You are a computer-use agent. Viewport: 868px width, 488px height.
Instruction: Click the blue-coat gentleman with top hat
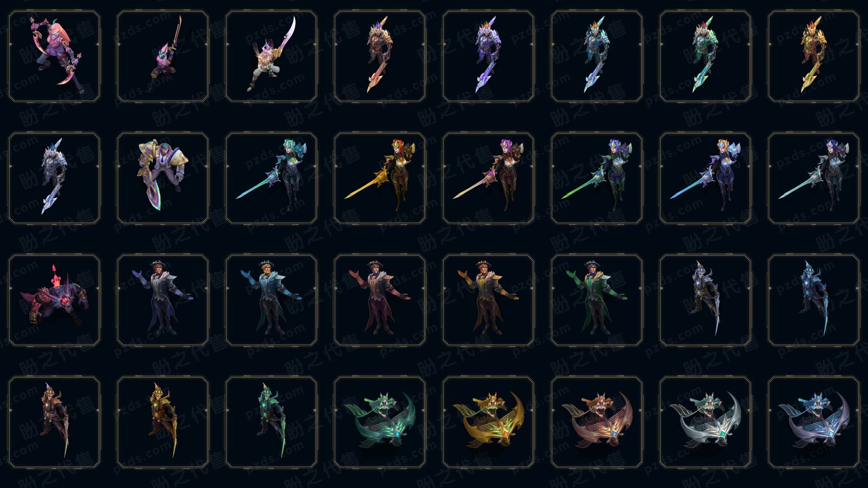(x=271, y=300)
